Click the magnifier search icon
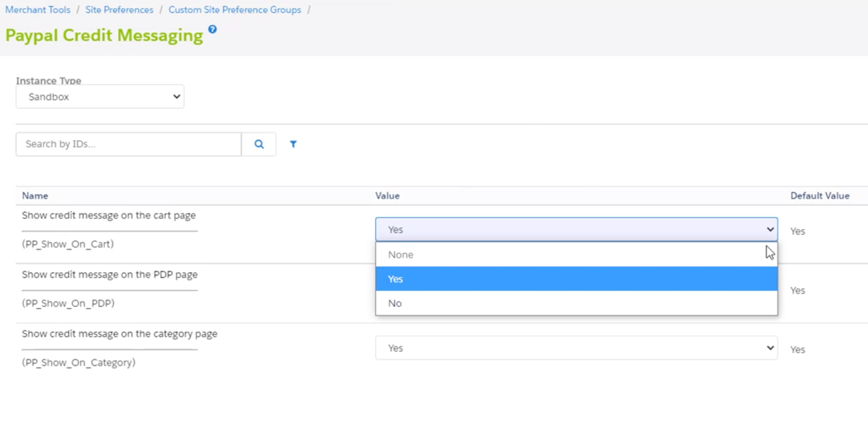The image size is (868, 446). (x=259, y=144)
